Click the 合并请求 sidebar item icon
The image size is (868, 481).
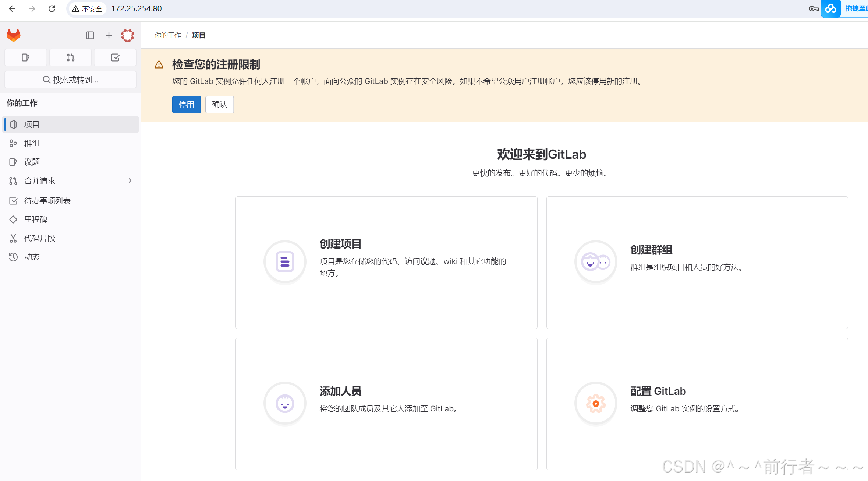pyautogui.click(x=13, y=181)
